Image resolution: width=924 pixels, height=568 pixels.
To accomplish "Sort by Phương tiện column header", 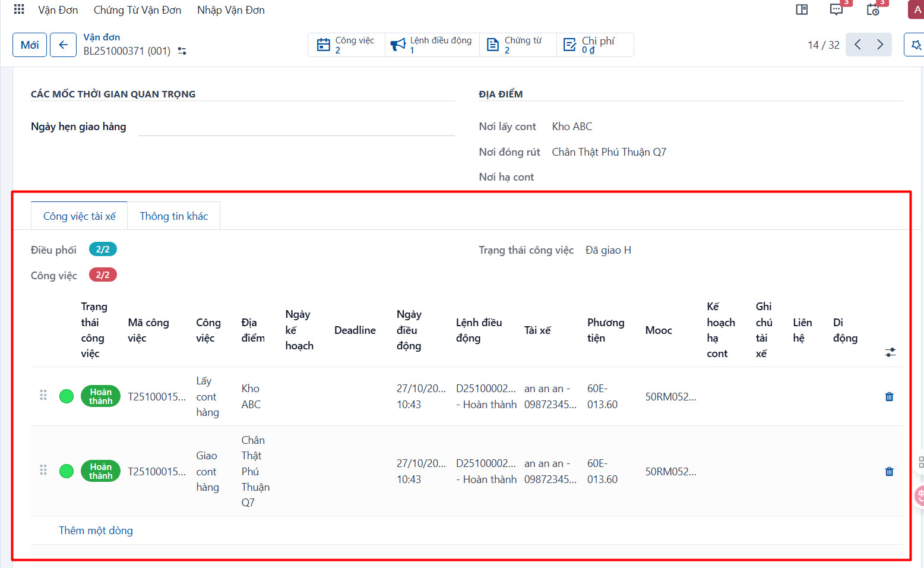I will 606,330.
